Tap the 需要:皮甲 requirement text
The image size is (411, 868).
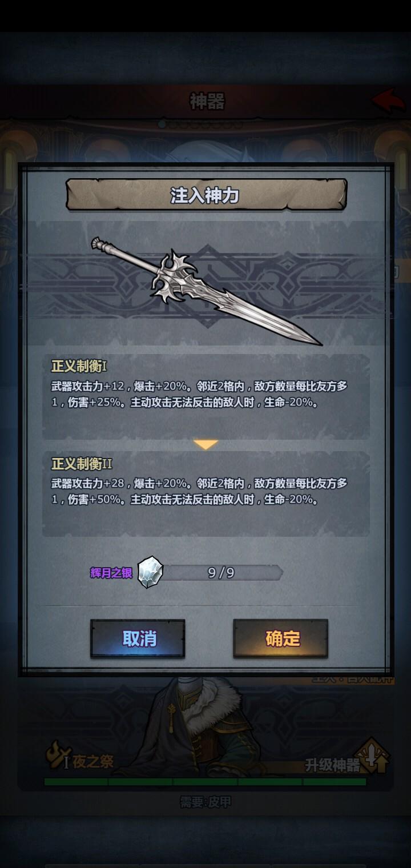pyautogui.click(x=206, y=802)
